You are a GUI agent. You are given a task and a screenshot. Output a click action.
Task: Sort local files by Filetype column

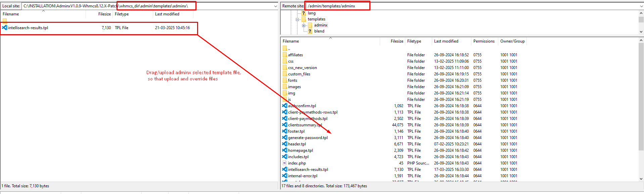click(122, 14)
